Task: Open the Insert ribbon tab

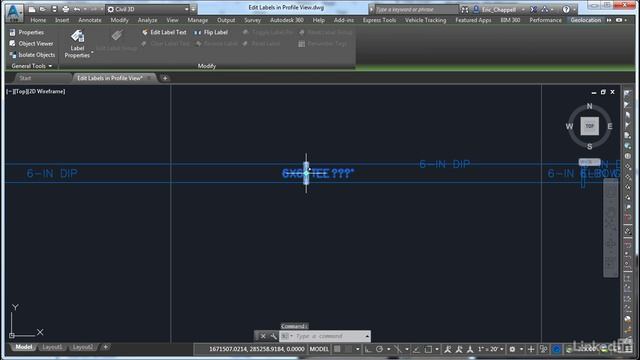Action: click(x=62, y=20)
